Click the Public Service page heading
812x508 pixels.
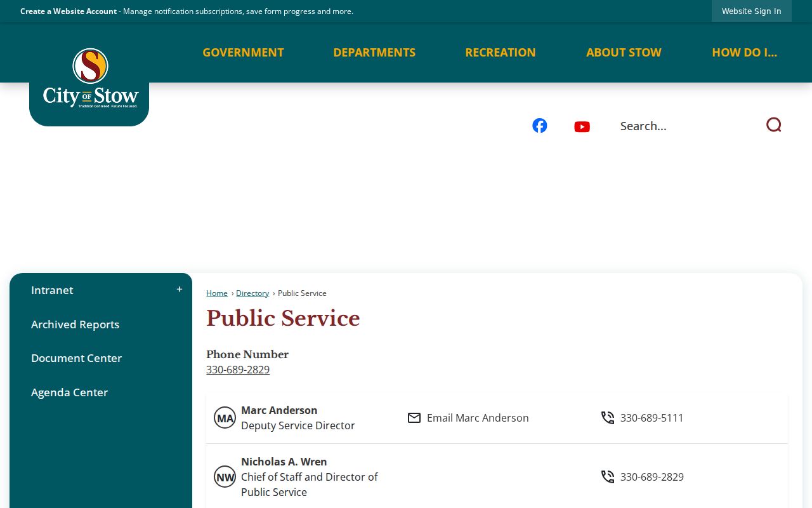tap(283, 318)
